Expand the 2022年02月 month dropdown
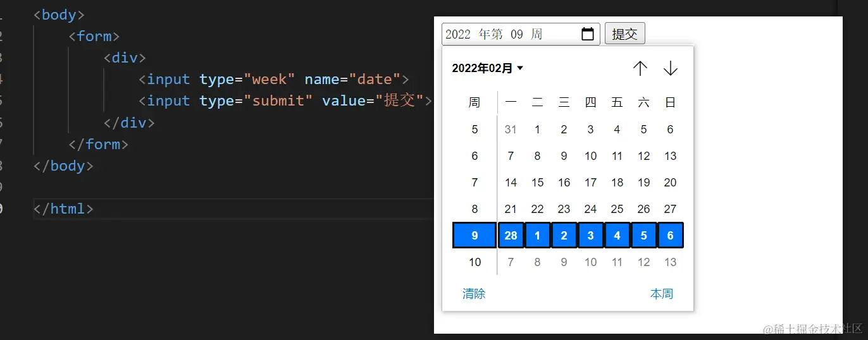This screenshot has height=340, width=868. pyautogui.click(x=488, y=68)
